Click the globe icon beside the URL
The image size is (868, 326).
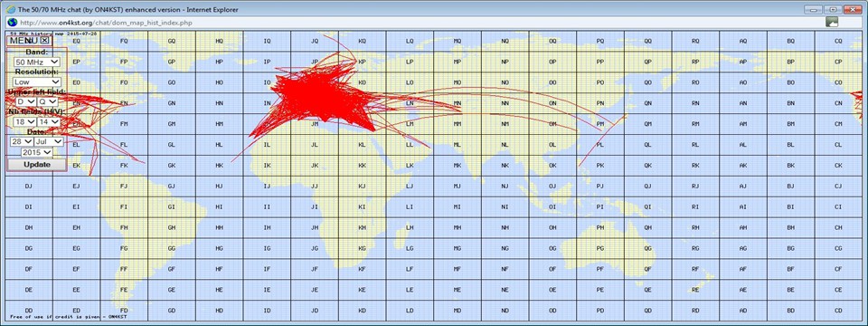(x=12, y=22)
